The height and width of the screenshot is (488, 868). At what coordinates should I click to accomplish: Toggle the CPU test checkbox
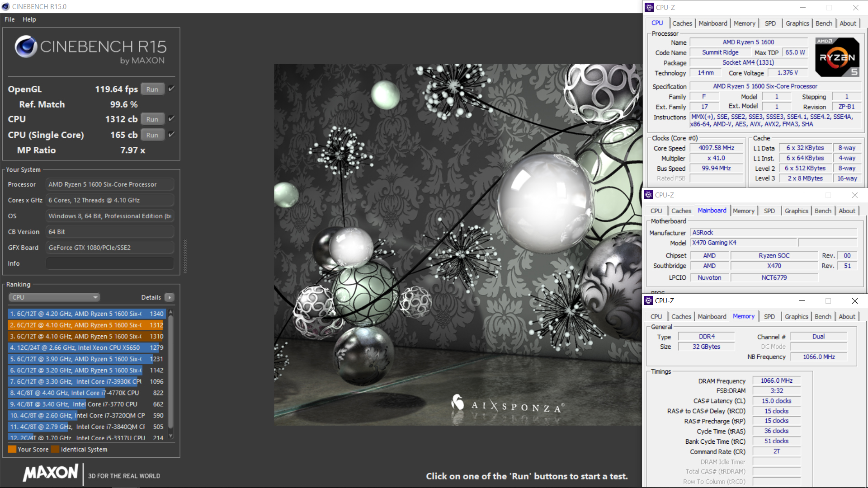click(171, 119)
